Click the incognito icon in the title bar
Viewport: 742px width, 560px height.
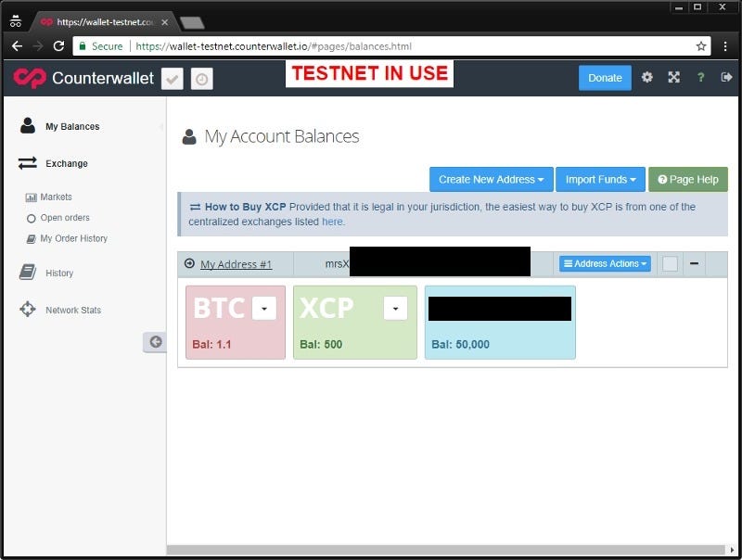coord(16,21)
